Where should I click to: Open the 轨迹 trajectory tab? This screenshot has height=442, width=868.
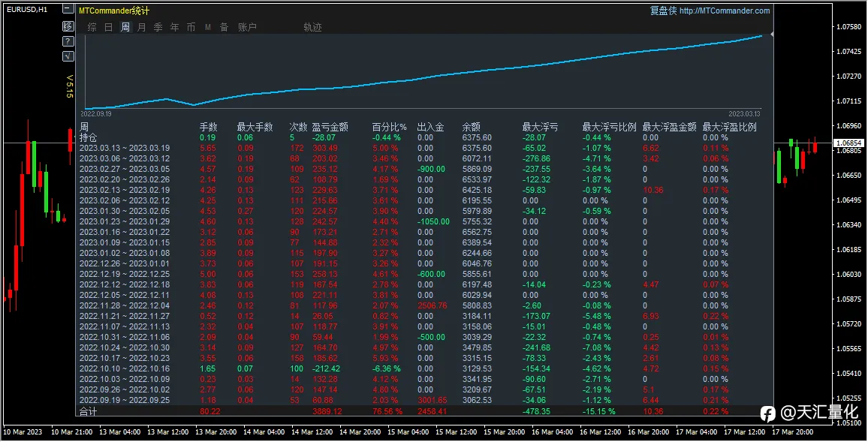tap(313, 27)
